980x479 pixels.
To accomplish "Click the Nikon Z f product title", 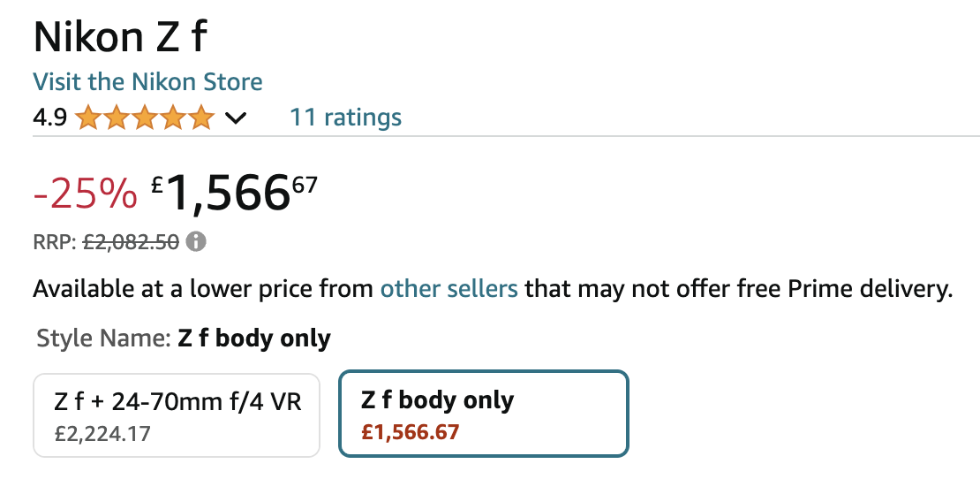I will click(x=119, y=37).
